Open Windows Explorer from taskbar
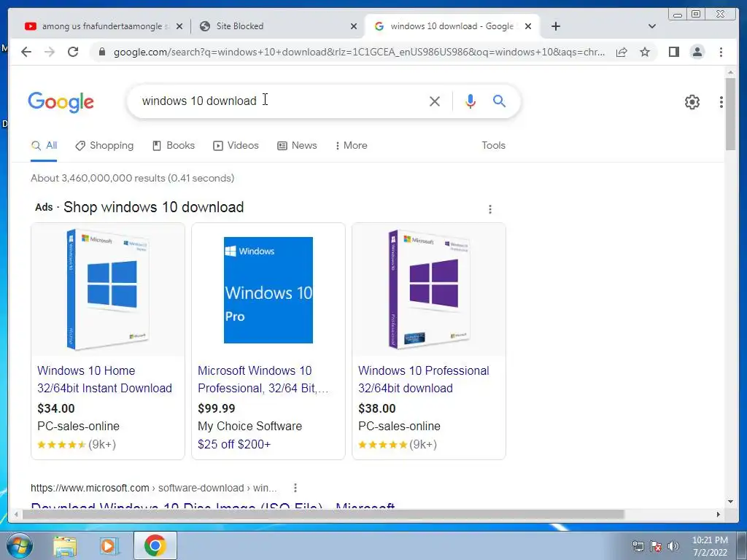This screenshot has width=747, height=560. [x=65, y=545]
